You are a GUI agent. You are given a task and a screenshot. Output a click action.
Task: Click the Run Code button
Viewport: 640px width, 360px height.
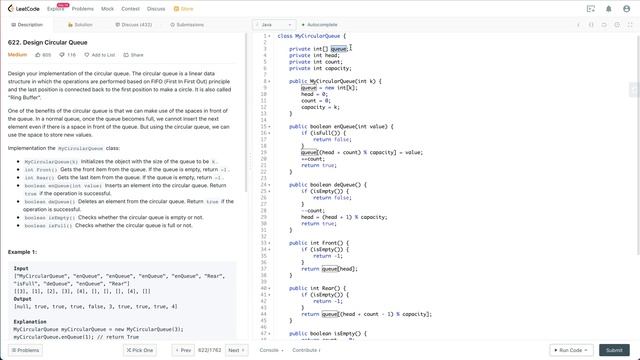(x=570, y=350)
